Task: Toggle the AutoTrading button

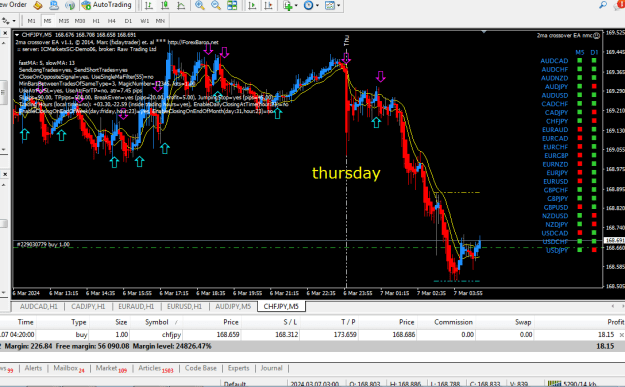Action: point(106,5)
